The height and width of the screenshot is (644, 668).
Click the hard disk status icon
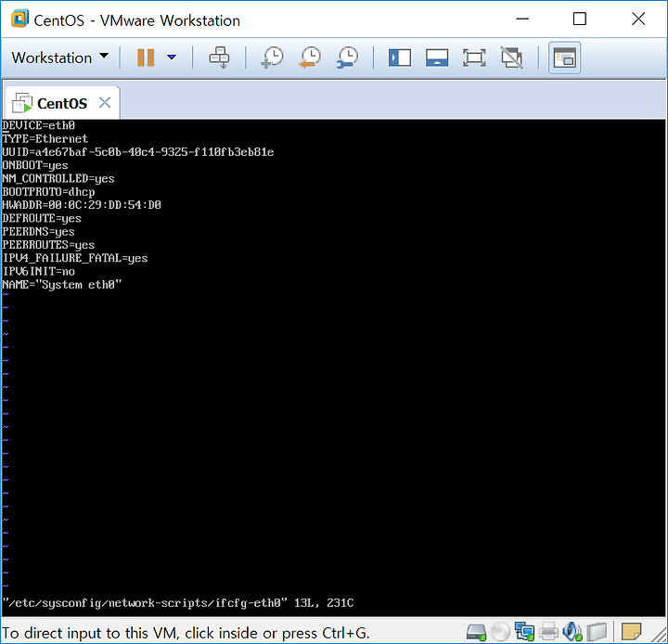pyautogui.click(x=476, y=632)
